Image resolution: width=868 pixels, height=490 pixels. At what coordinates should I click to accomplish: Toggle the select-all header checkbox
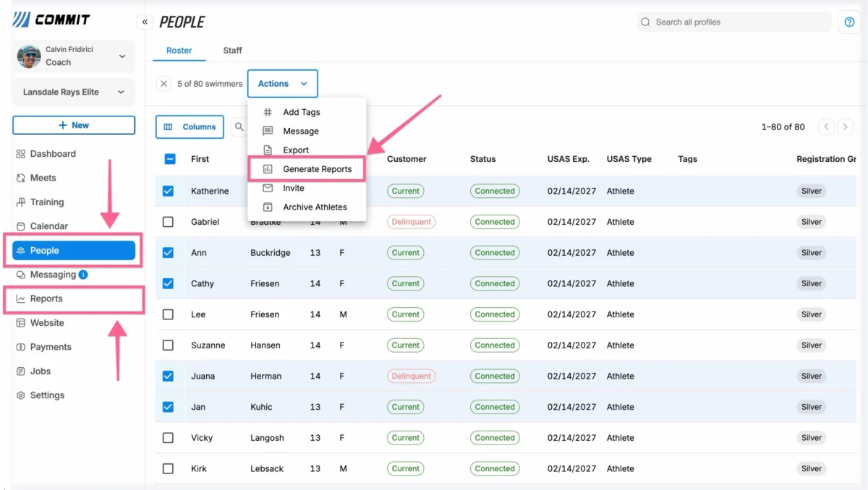170,159
